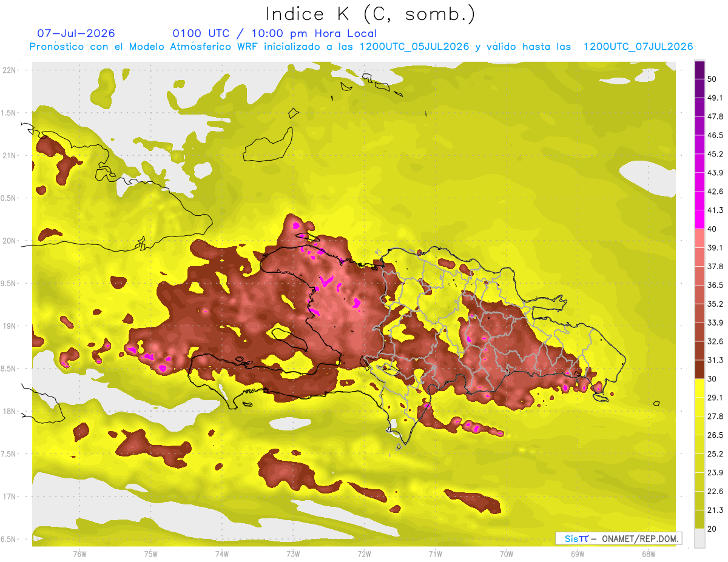Click the "20" colorbar value
The height and width of the screenshot is (562, 728).
click(712, 529)
